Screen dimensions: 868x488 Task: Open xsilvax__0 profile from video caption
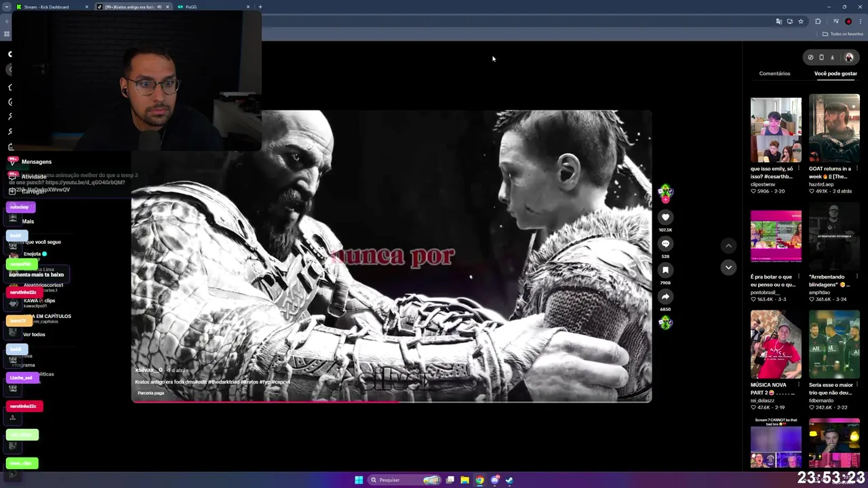[x=149, y=370]
